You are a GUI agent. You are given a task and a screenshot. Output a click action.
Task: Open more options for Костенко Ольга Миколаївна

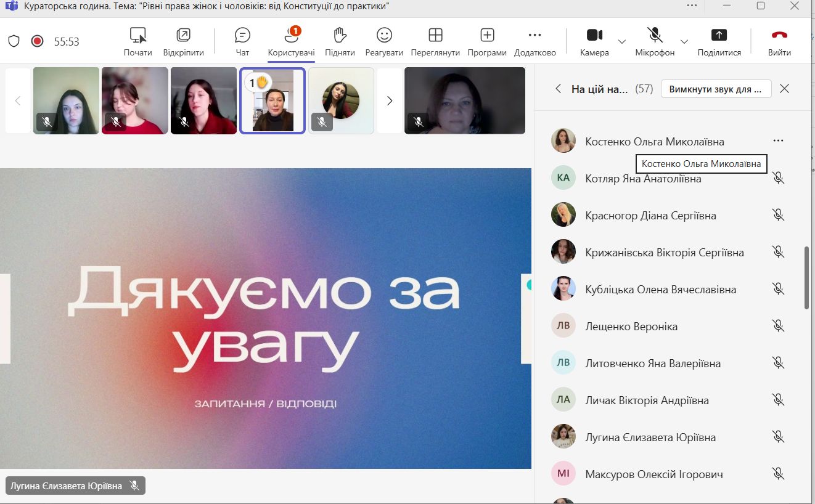point(778,141)
